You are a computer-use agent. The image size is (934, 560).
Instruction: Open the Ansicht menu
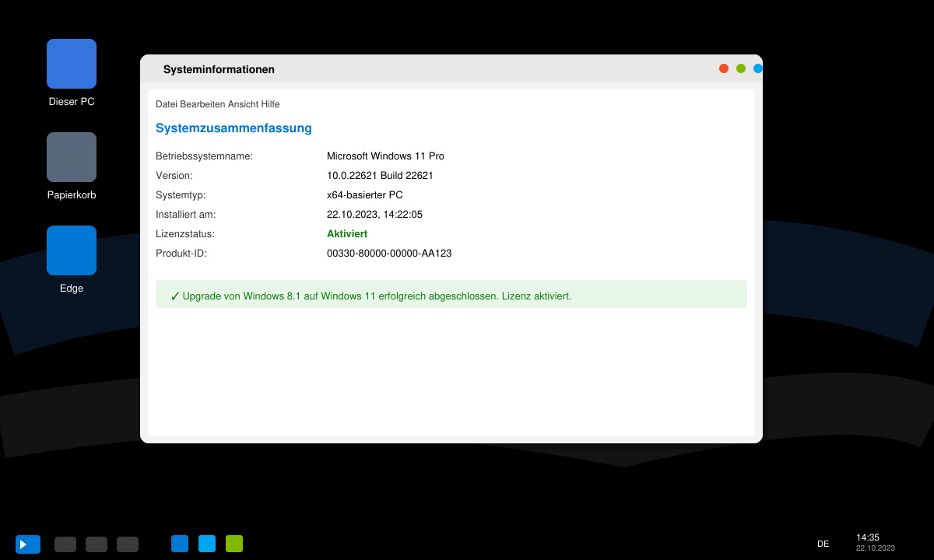click(x=243, y=104)
